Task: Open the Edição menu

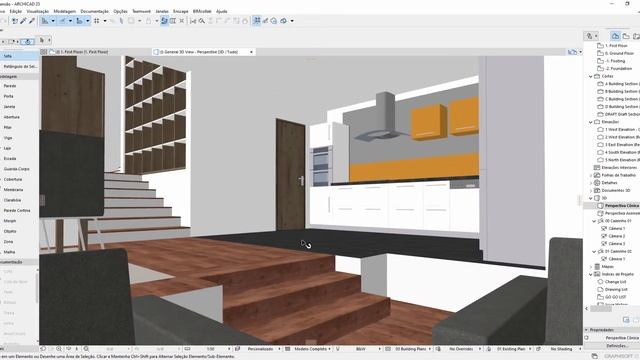Action: tap(16, 11)
